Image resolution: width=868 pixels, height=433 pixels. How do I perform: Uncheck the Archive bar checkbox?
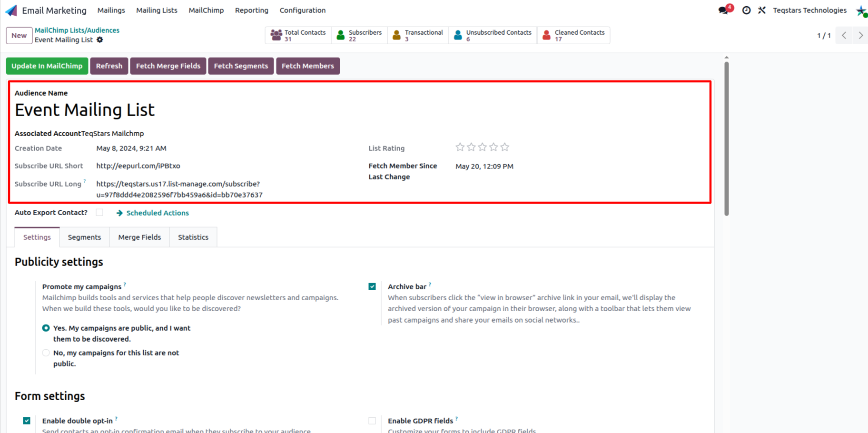[372, 286]
